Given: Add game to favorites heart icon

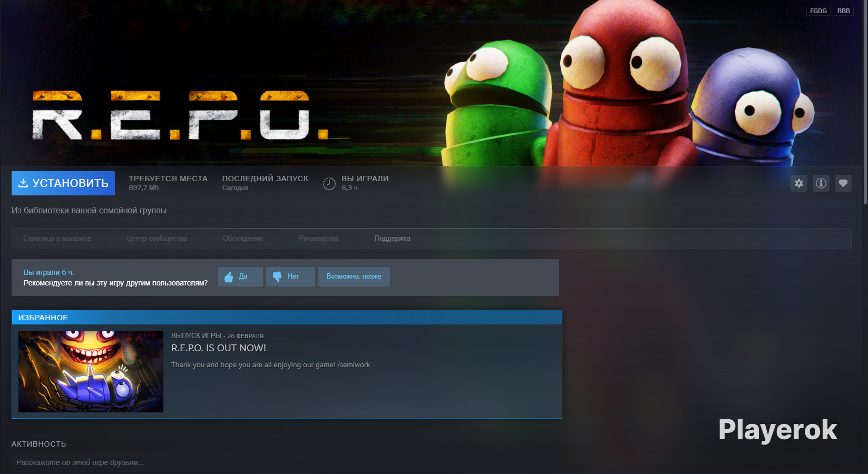Looking at the screenshot, I should coord(843,183).
